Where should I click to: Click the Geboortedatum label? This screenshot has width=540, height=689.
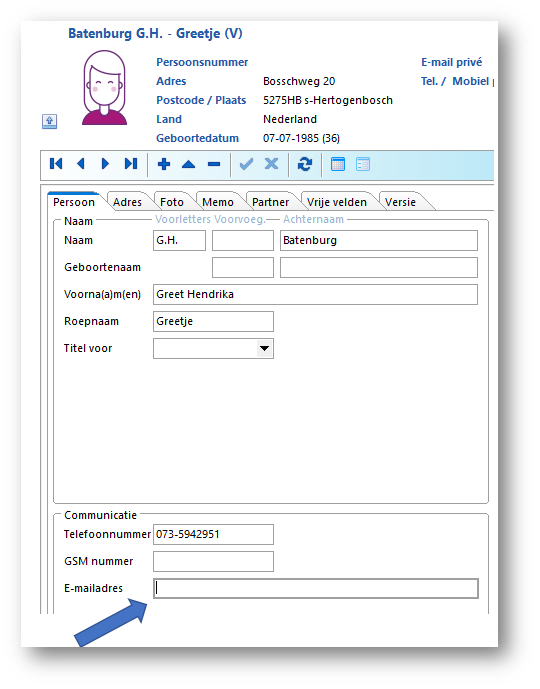point(197,138)
